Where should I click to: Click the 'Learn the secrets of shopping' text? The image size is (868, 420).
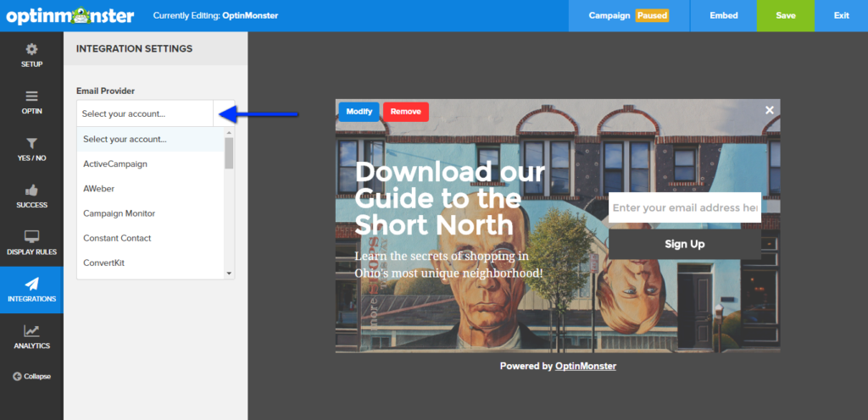pyautogui.click(x=448, y=265)
